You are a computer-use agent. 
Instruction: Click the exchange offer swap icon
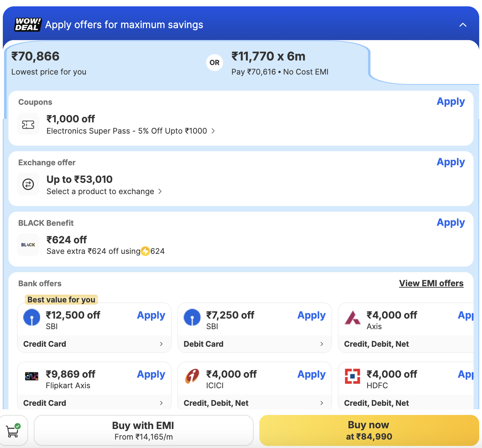(28, 184)
